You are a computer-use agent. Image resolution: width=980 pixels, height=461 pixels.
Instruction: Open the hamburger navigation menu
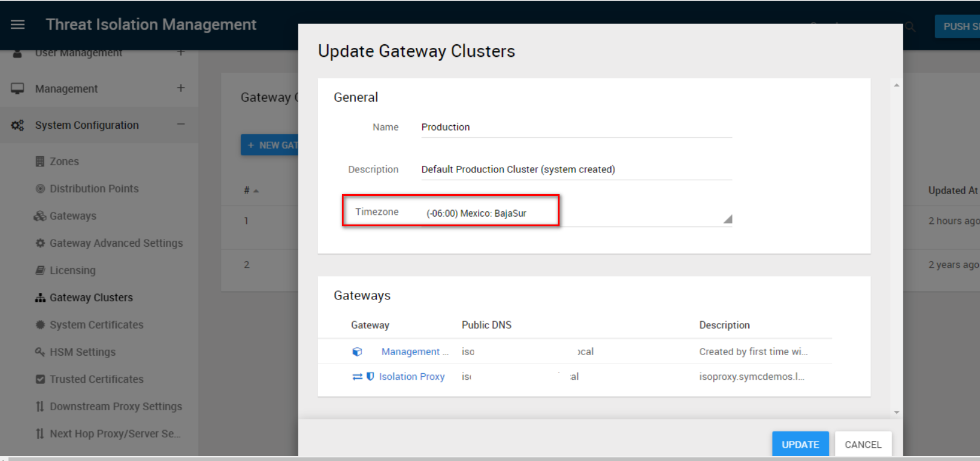click(x=18, y=25)
